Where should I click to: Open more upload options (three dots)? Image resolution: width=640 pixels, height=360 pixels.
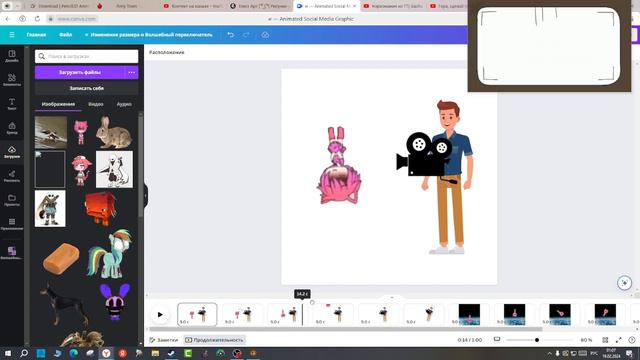click(x=131, y=72)
